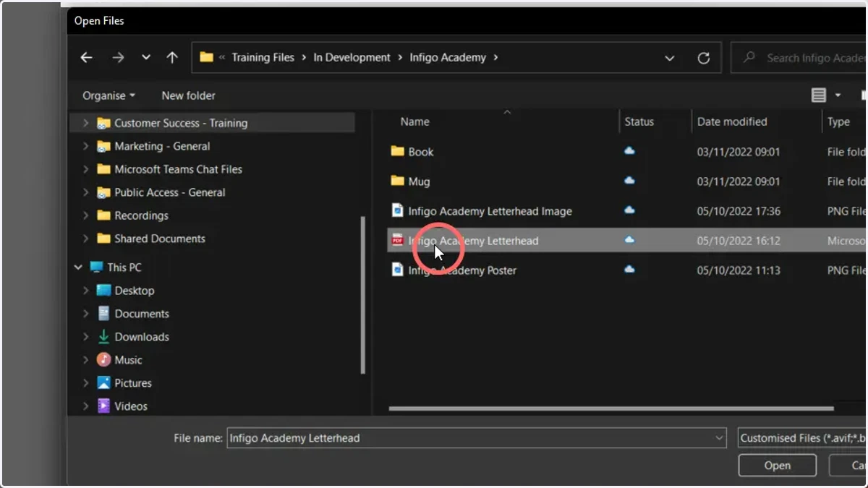Click date 05/10/2022 11:13 cell
The width and height of the screenshot is (868, 488).
pos(739,270)
